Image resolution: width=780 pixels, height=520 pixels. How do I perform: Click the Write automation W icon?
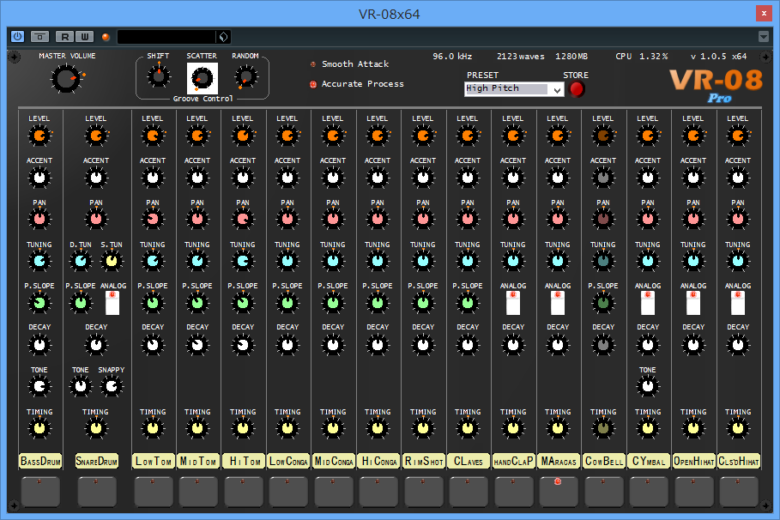coord(86,36)
